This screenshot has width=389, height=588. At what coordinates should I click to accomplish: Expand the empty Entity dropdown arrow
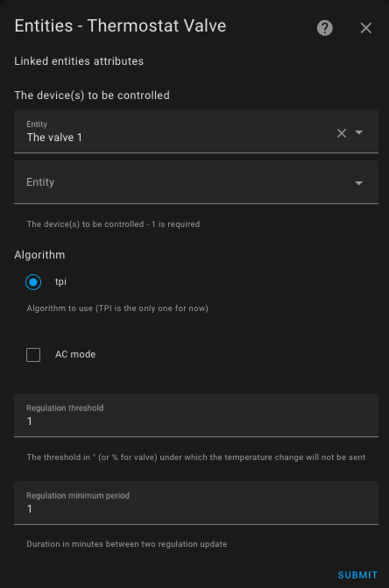(358, 183)
